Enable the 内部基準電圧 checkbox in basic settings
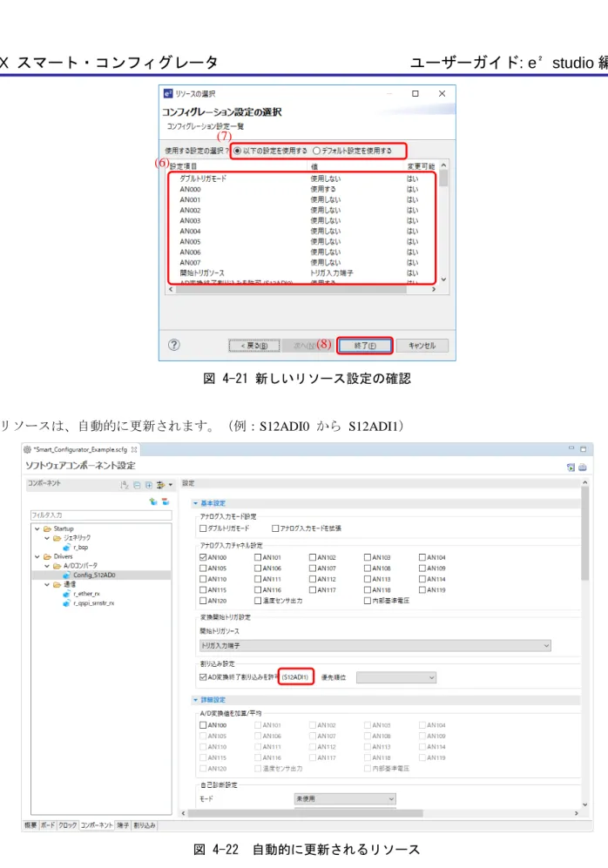 (x=368, y=601)
